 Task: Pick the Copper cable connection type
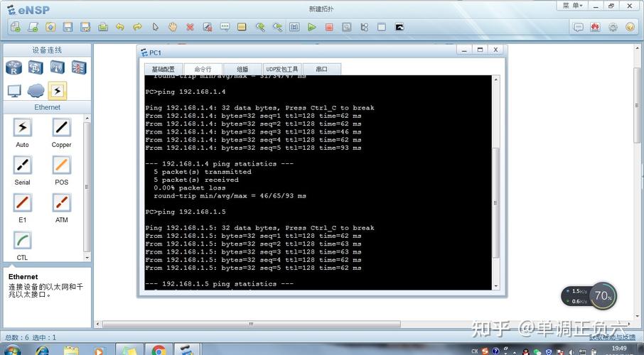pyautogui.click(x=62, y=128)
